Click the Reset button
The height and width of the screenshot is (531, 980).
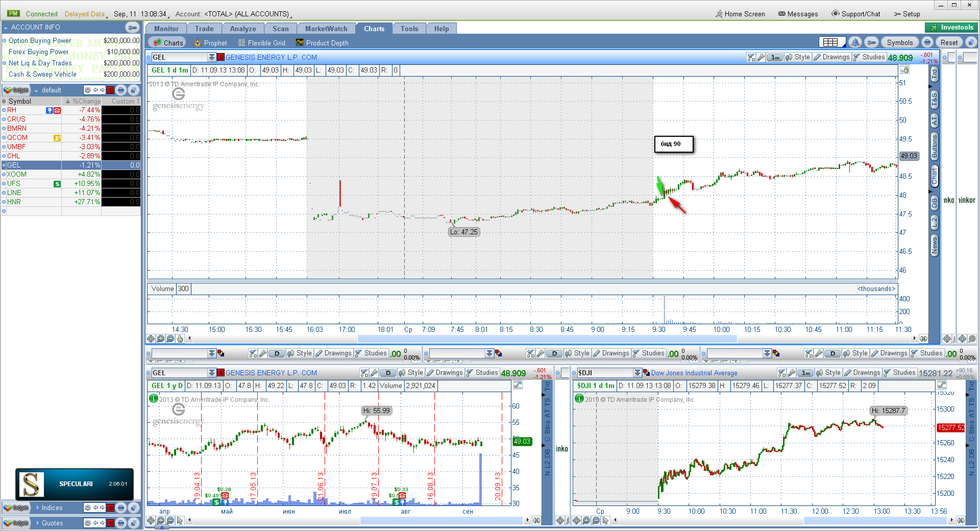click(949, 42)
